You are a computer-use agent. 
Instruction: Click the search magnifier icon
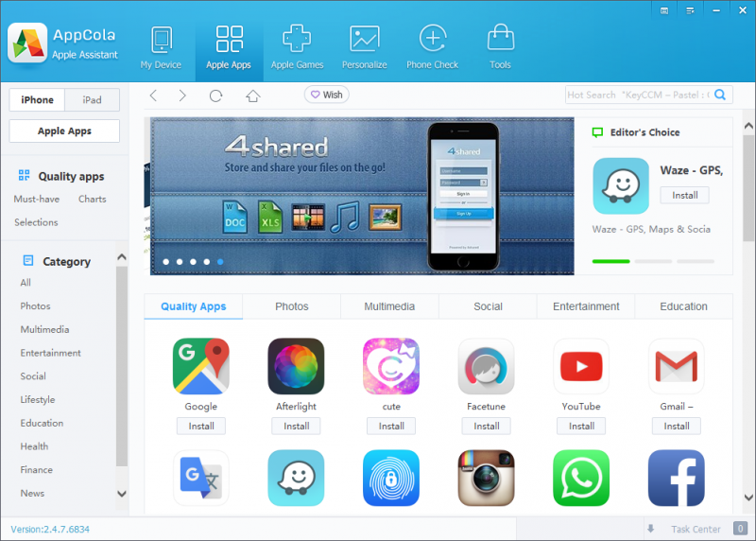(720, 95)
